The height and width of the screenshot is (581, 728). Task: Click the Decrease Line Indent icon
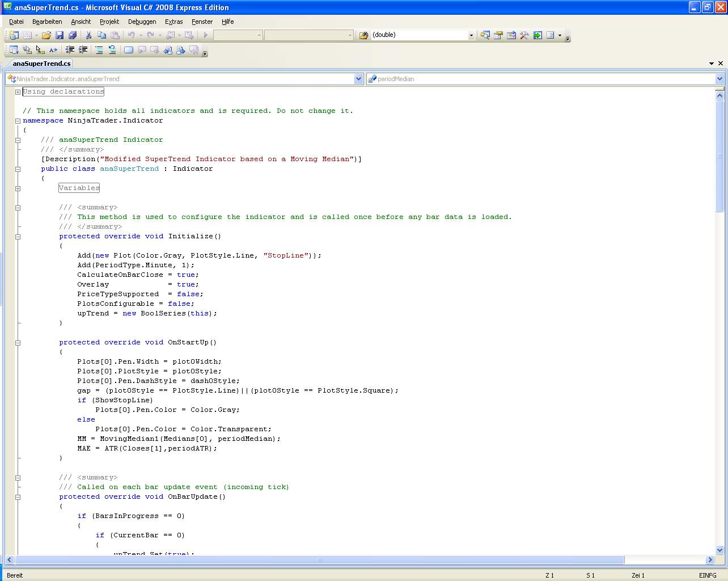tap(70, 50)
